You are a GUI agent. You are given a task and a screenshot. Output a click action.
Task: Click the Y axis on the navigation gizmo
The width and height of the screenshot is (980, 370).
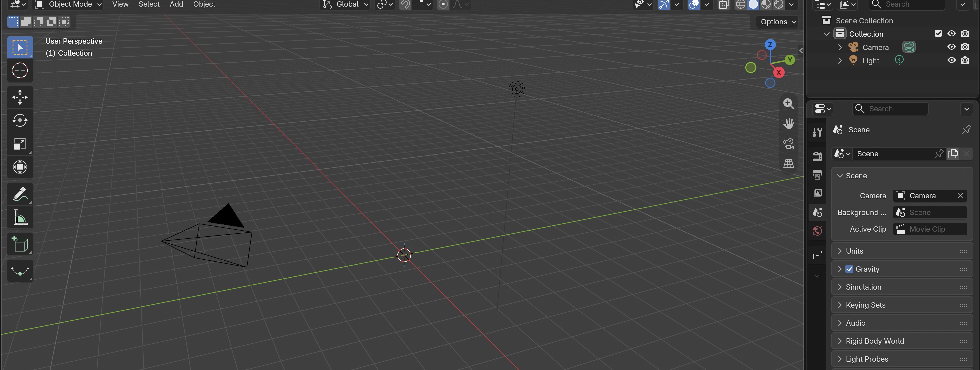(790, 60)
